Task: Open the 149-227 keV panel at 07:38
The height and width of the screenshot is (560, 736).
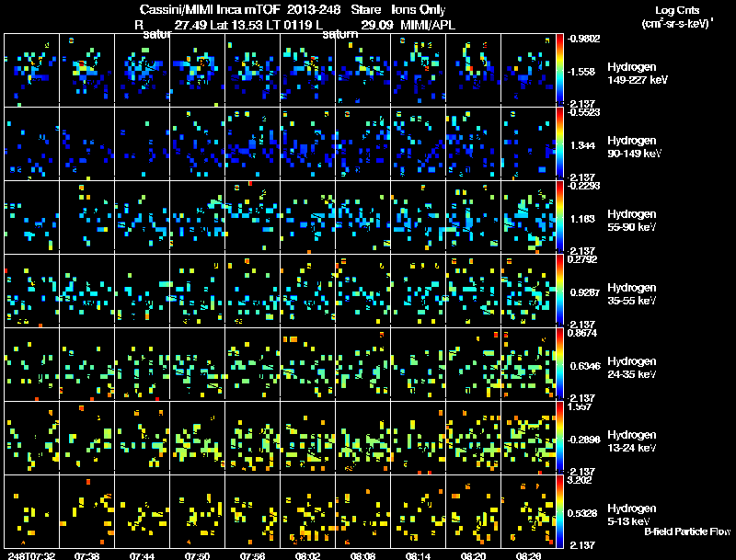Action: tap(86, 70)
